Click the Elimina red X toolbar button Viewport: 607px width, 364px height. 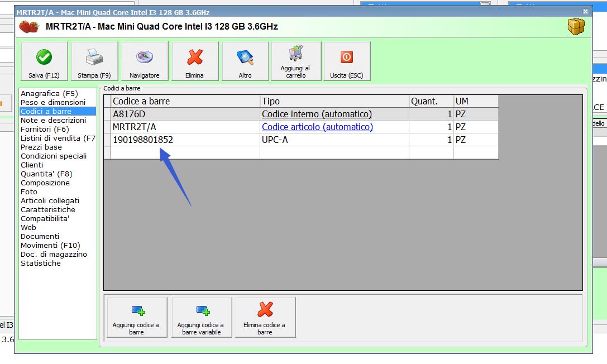point(195,61)
